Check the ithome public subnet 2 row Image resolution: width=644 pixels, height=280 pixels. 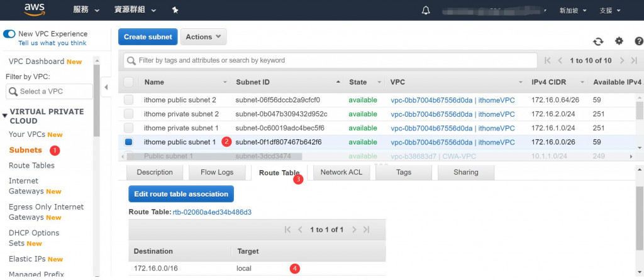tap(129, 100)
